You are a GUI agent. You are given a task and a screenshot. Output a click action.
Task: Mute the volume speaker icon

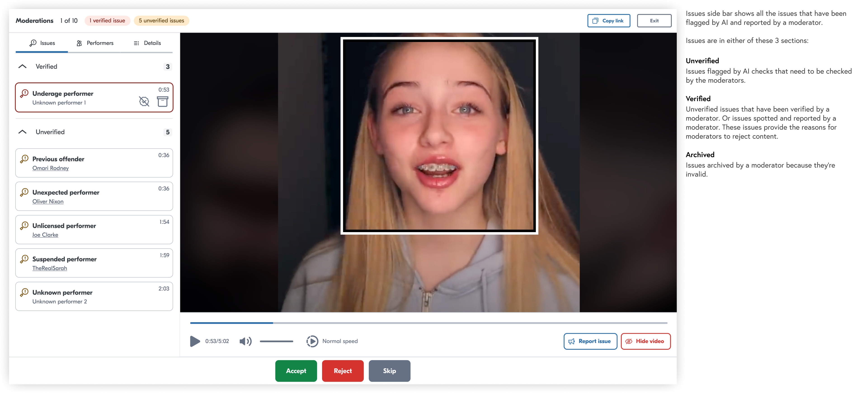click(x=245, y=341)
